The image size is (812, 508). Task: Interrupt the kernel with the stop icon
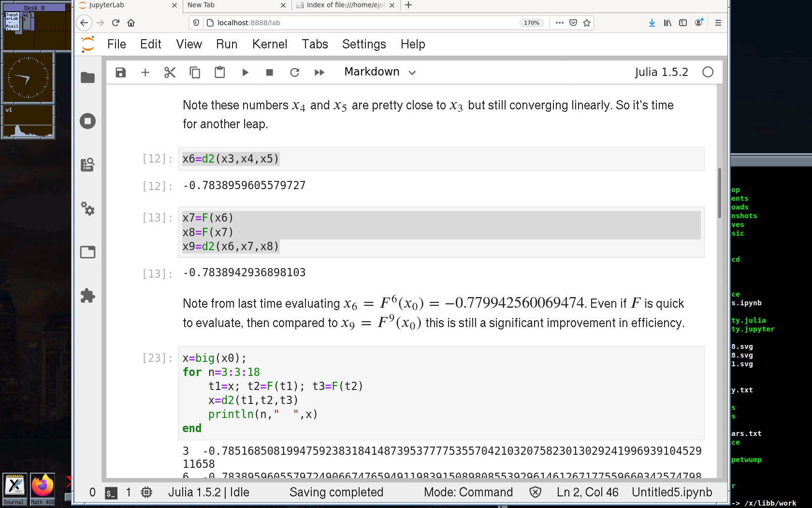(270, 73)
